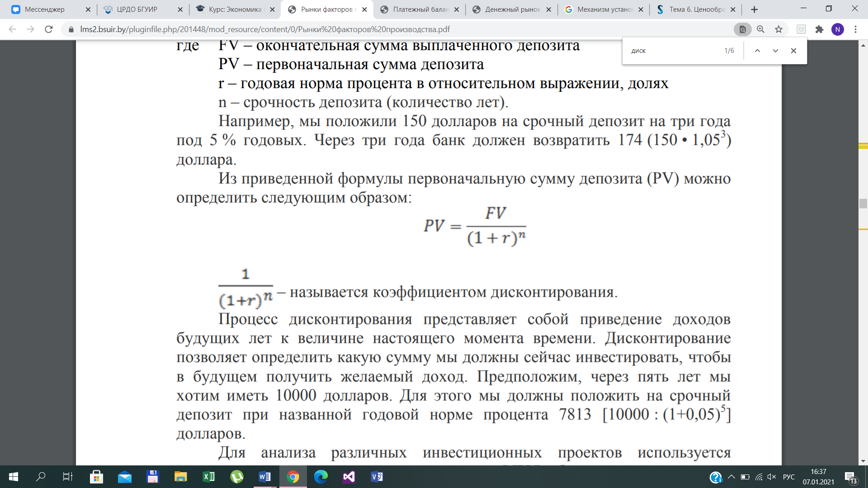
Task: Open File Explorer from taskbar
Action: [x=180, y=477]
